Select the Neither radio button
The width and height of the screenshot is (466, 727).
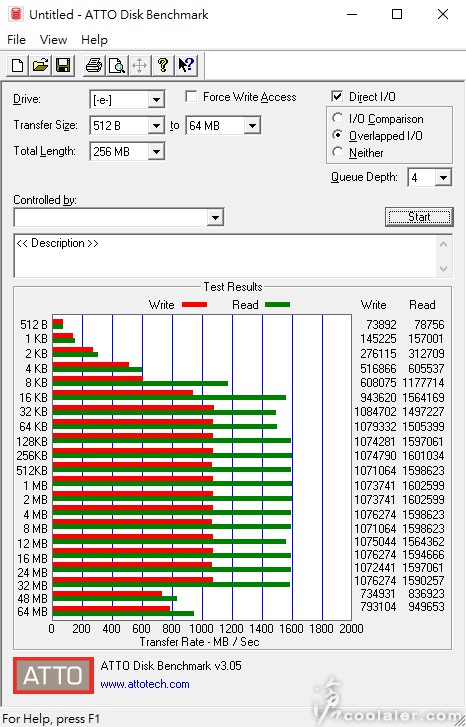pos(338,152)
